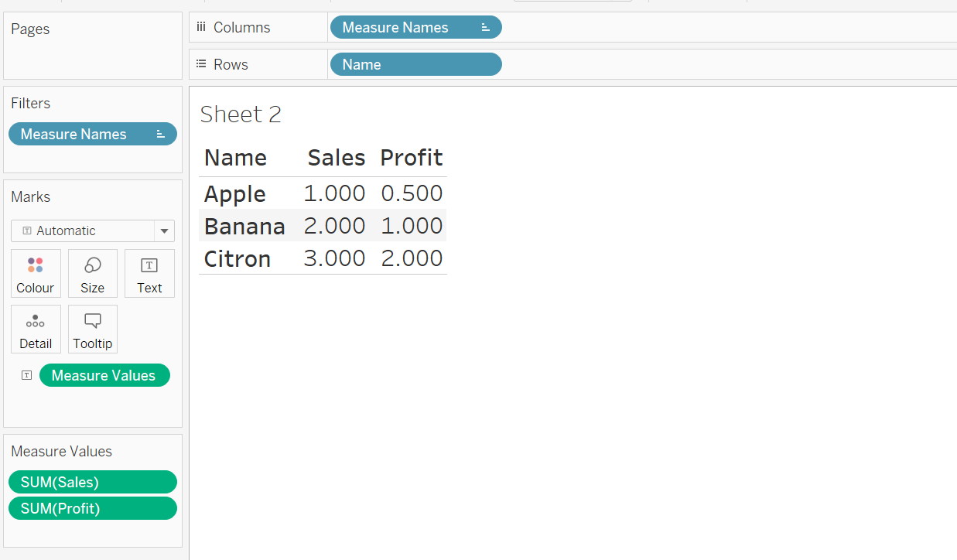Image resolution: width=957 pixels, height=560 pixels.
Task: Click the Columns shelf icon
Action: [x=201, y=27]
